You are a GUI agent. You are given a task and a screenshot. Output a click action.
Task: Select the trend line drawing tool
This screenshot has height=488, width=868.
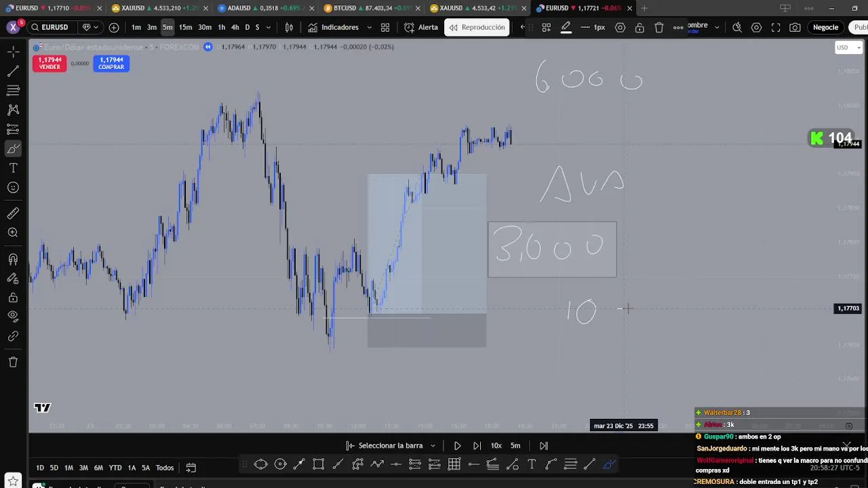[x=13, y=71]
